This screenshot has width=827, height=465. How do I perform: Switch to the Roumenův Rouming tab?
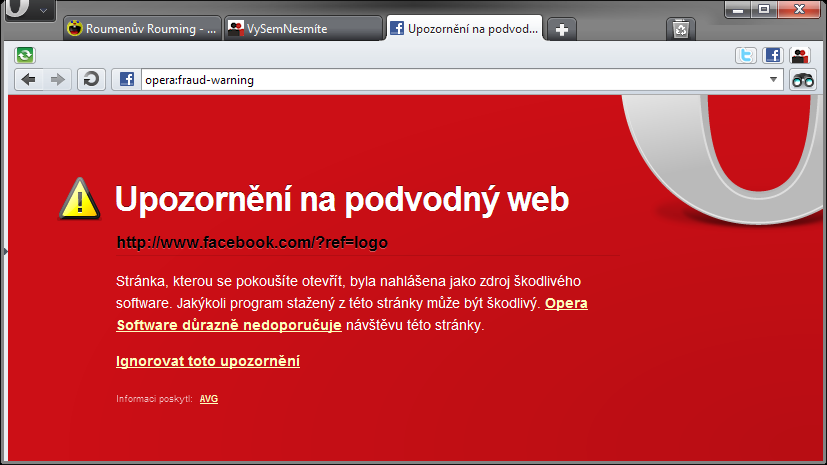142,28
